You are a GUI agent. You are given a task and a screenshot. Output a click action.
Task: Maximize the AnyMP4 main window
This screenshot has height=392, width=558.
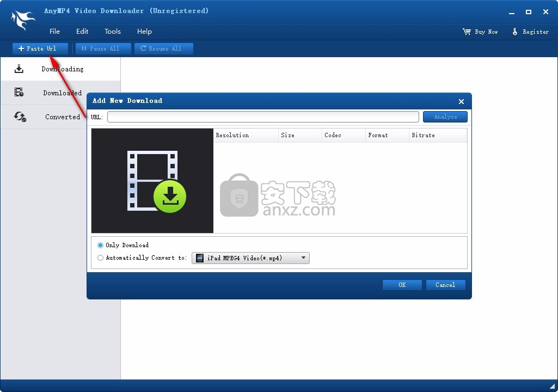[x=529, y=12]
